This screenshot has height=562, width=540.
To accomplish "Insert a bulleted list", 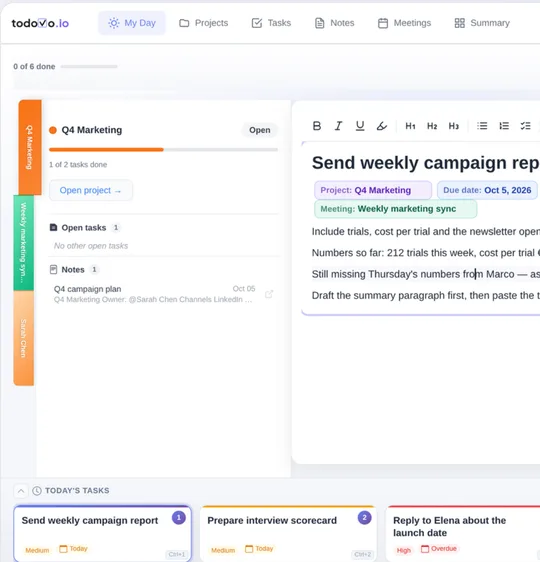I will [x=482, y=126].
